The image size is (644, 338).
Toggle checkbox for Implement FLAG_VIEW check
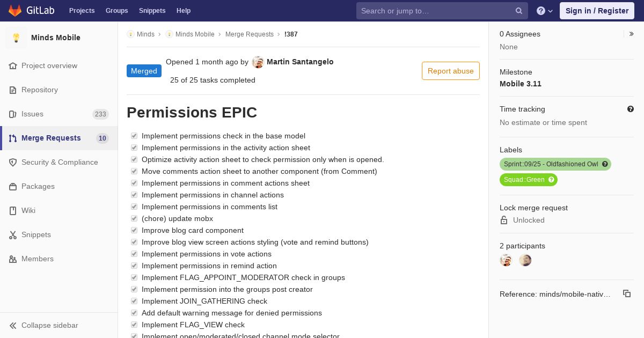tap(134, 325)
